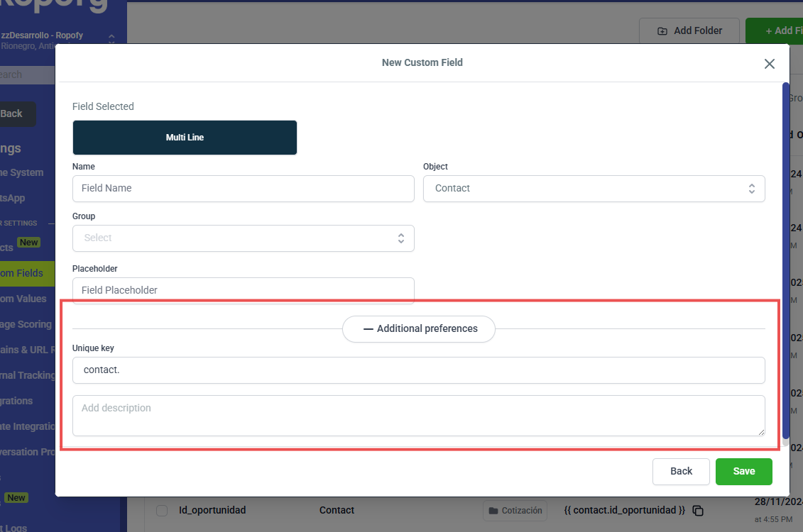
Task: Click the sidebar Back button
Action: click(x=13, y=114)
